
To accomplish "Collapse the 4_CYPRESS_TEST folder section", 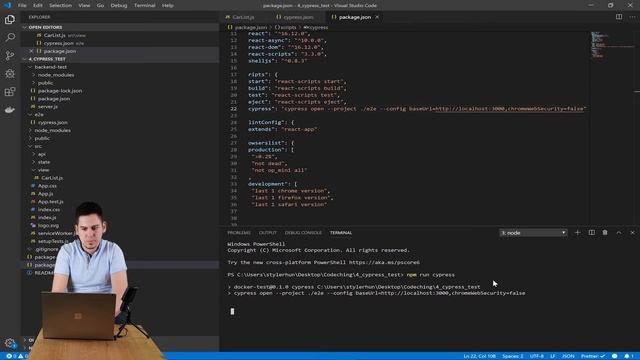I will pos(120,59).
